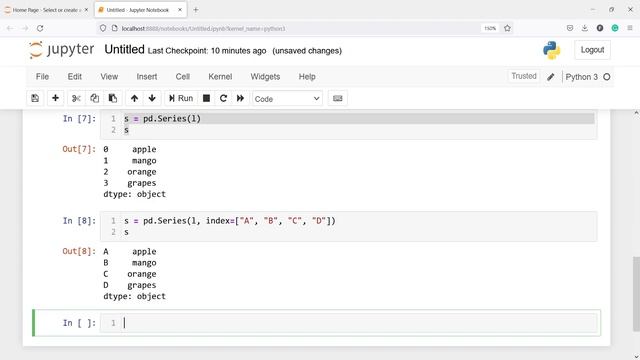Copy selected cells icon

(94, 98)
